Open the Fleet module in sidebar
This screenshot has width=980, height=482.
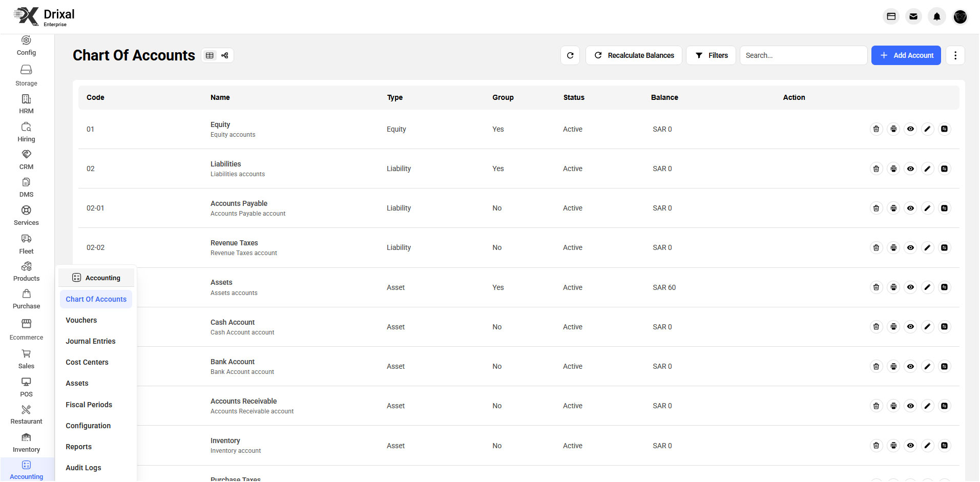pyautogui.click(x=26, y=244)
